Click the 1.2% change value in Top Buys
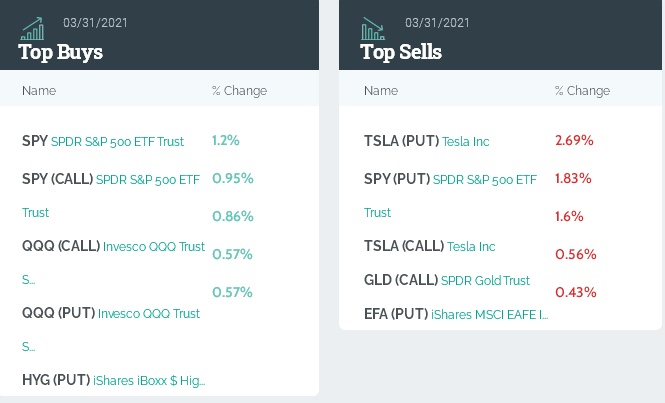665x403 pixels. tap(226, 140)
